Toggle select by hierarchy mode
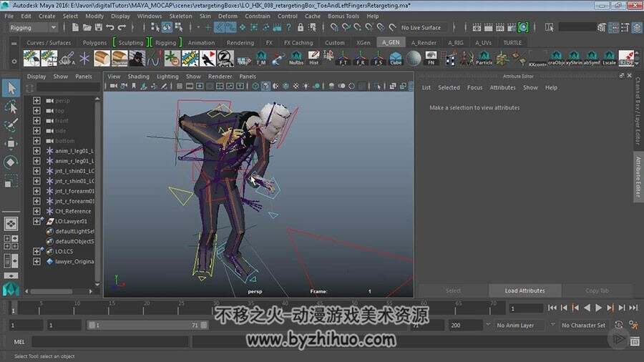This screenshot has width=644, height=362. tap(155, 27)
